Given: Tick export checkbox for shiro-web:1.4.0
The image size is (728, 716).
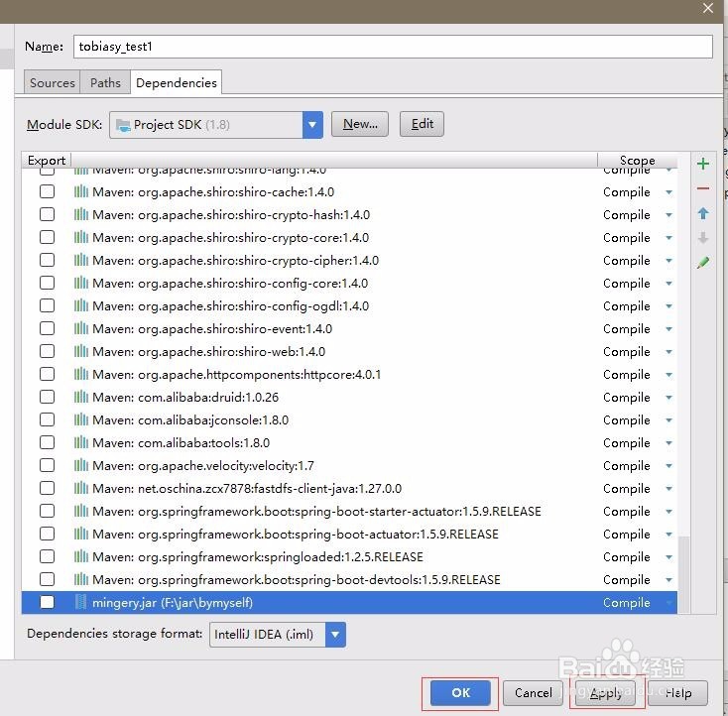Looking at the screenshot, I should coord(47,351).
